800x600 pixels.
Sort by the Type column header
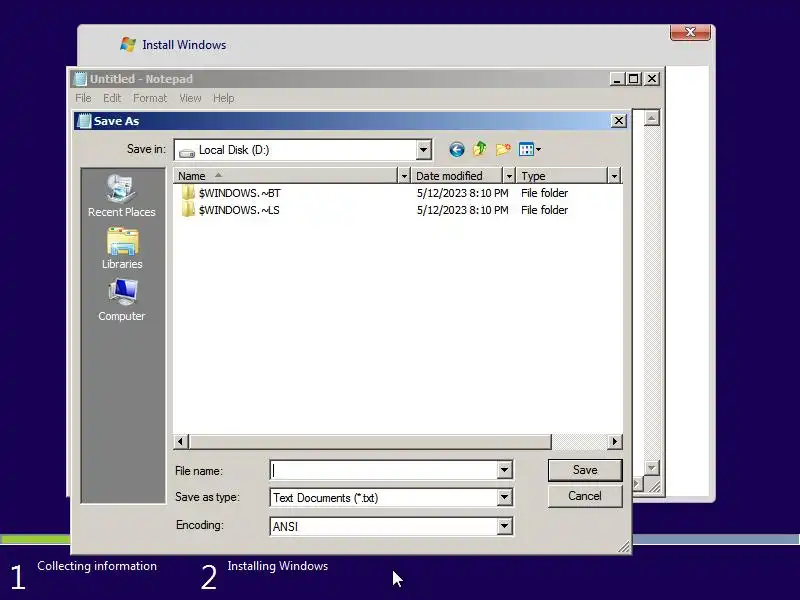562,176
